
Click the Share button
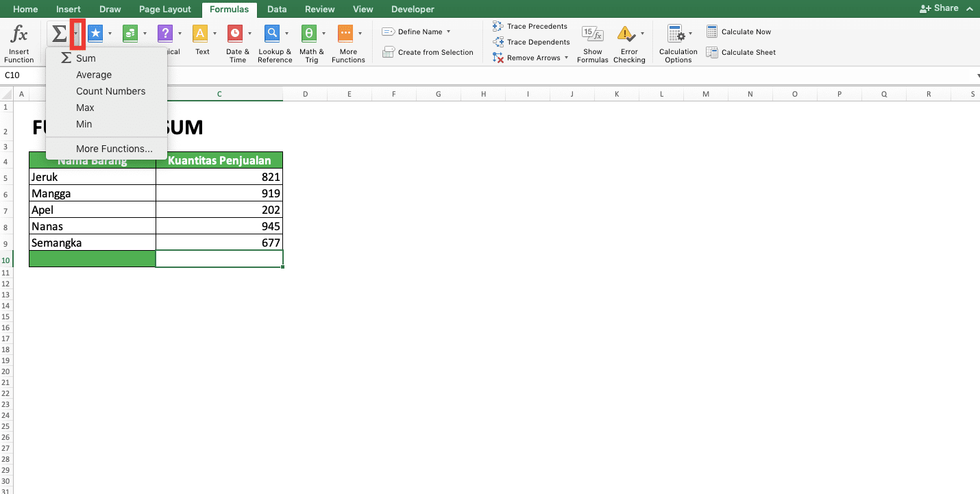click(x=939, y=8)
